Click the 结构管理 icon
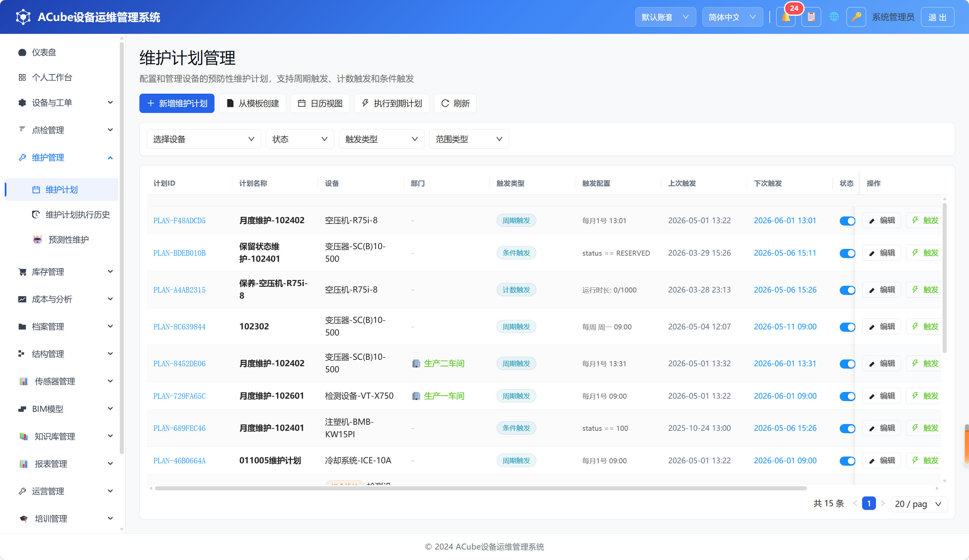This screenshot has width=969, height=560. [22, 354]
